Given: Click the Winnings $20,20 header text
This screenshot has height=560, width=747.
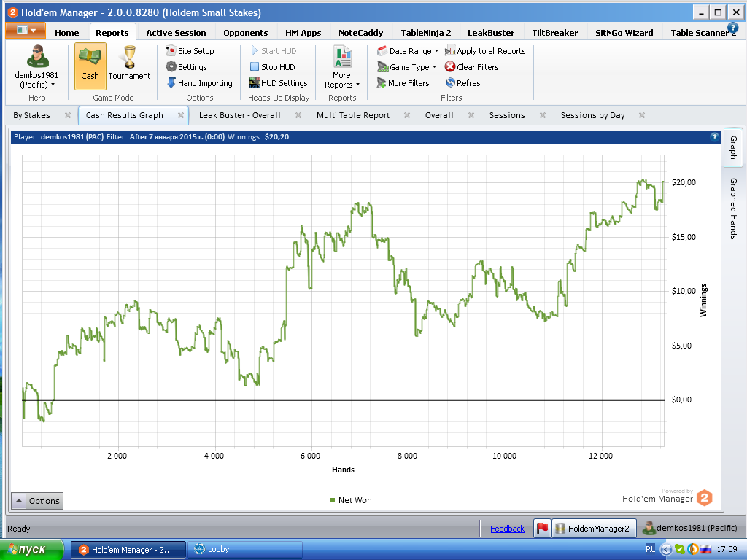Looking at the screenshot, I should point(258,137).
